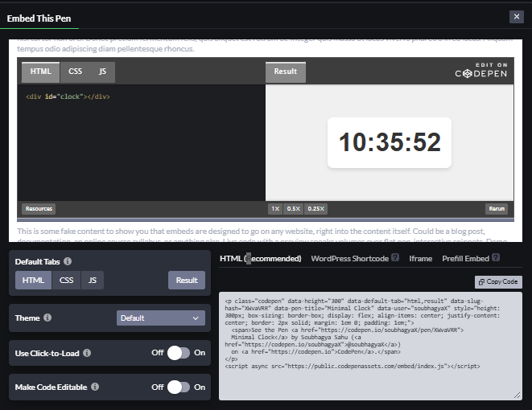Select CSS in Default Tabs
The height and width of the screenshot is (410, 532).
66,281
